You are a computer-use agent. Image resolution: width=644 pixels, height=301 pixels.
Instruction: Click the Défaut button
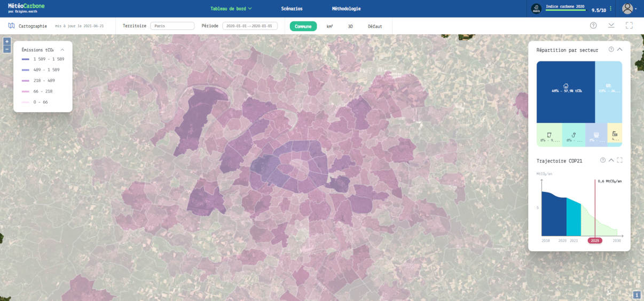(x=375, y=26)
